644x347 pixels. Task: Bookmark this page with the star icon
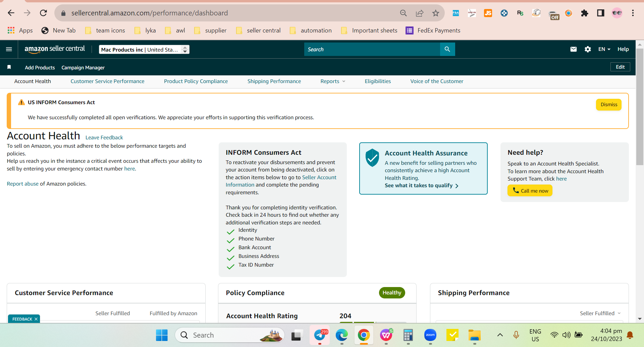436,13
